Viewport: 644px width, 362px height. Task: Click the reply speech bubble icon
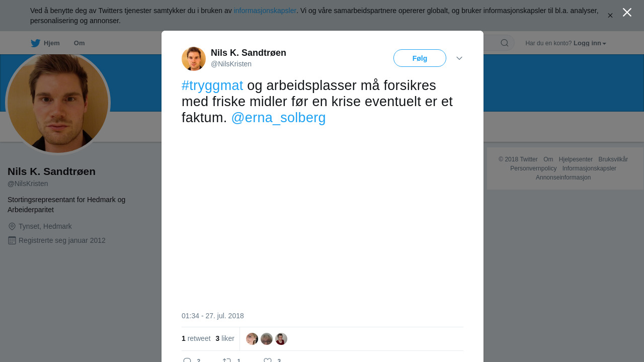pos(187,360)
